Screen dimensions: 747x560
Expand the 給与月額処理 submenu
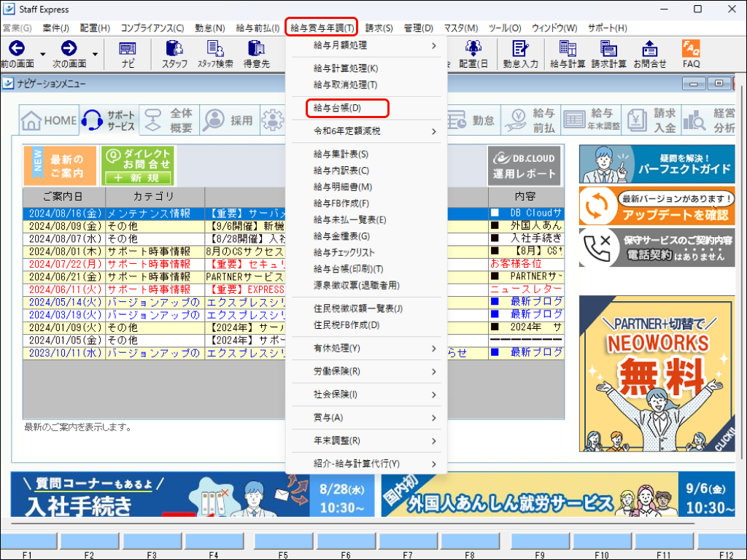point(366,45)
